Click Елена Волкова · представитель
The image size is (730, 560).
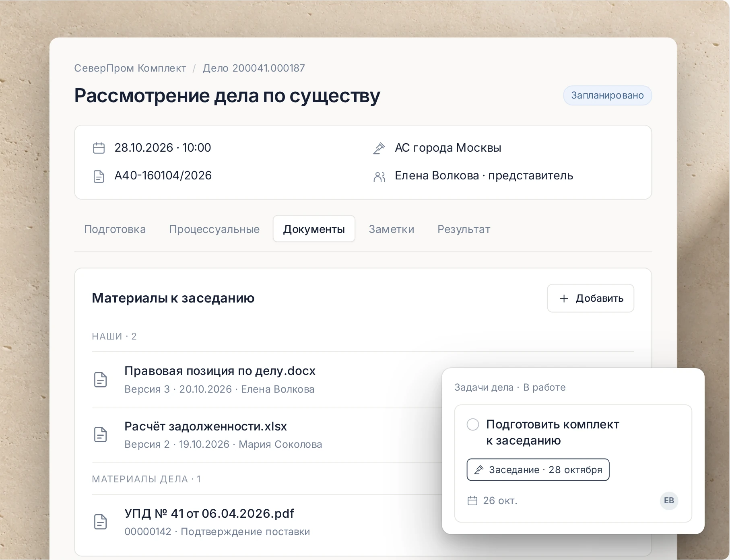point(484,175)
